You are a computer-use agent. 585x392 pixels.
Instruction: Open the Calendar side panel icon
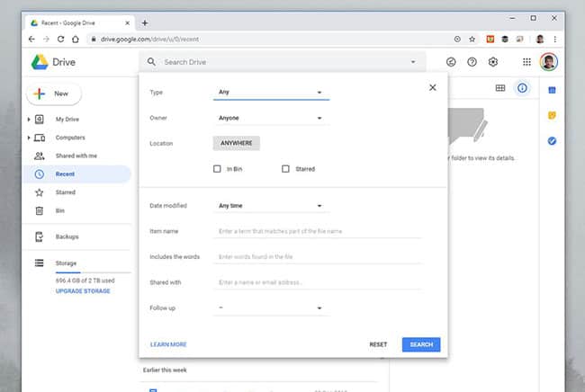click(552, 90)
